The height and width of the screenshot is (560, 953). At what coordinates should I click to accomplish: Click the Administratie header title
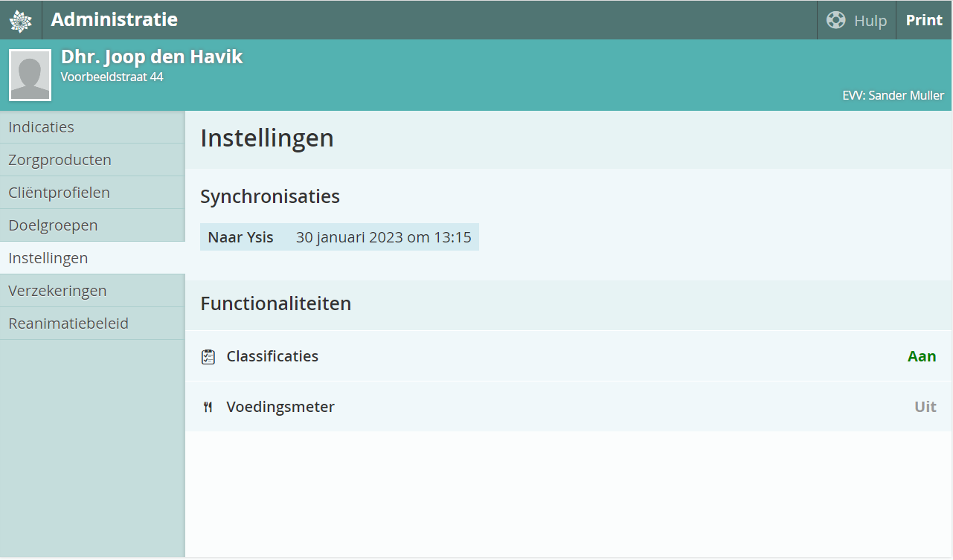pyautogui.click(x=114, y=20)
